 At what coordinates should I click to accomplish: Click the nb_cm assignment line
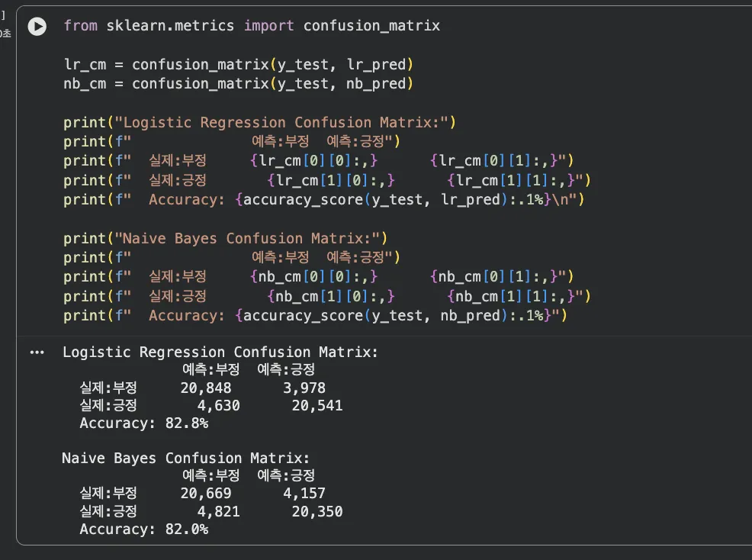pyautogui.click(x=229, y=83)
